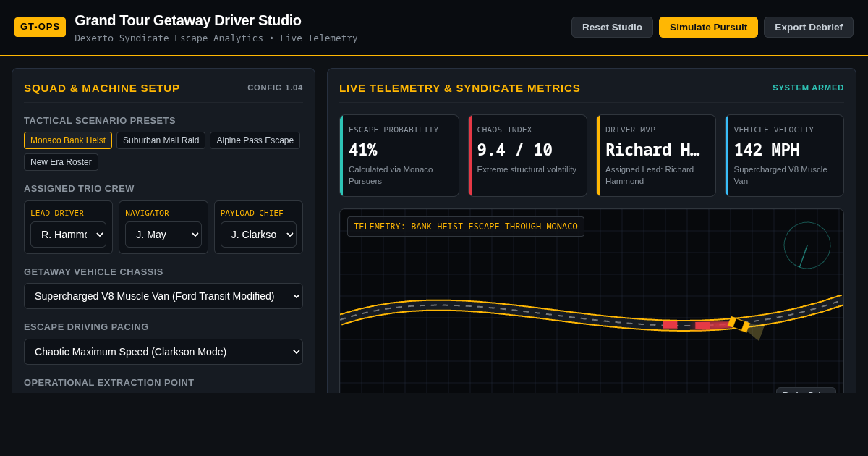
Task: Click the Assigned Trio Crew heading
Action: (x=79, y=188)
